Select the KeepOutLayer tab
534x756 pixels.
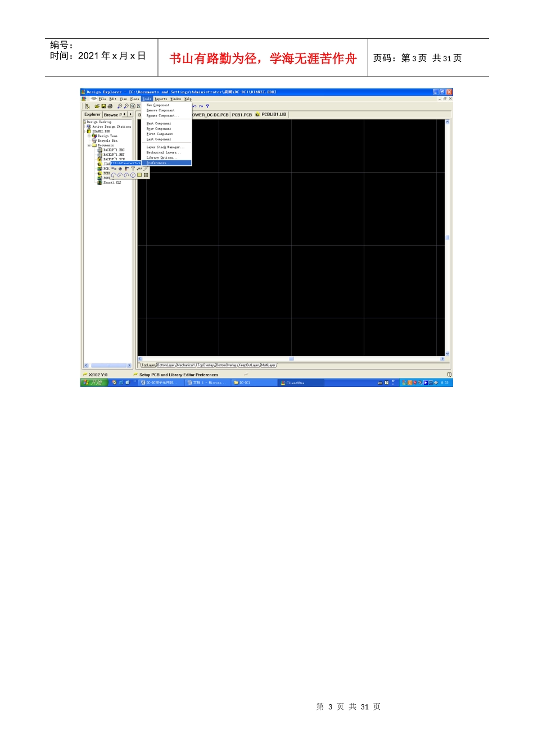[249, 365]
